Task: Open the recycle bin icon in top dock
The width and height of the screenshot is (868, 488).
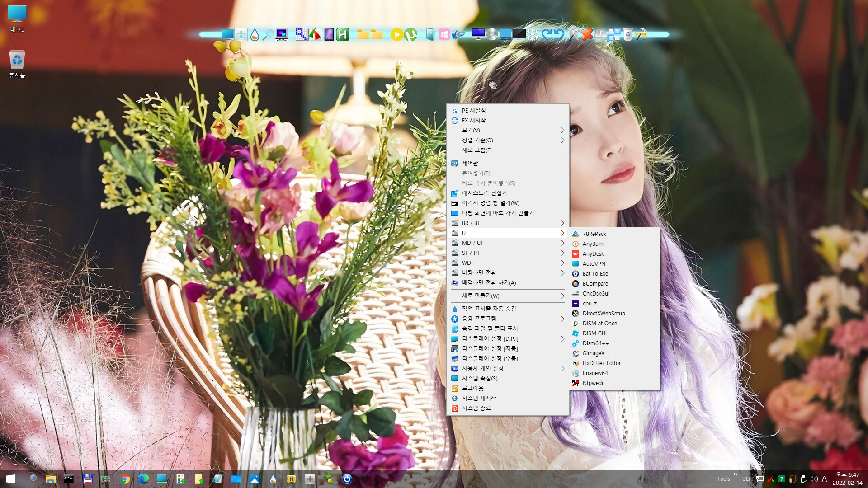Action: tap(628, 34)
